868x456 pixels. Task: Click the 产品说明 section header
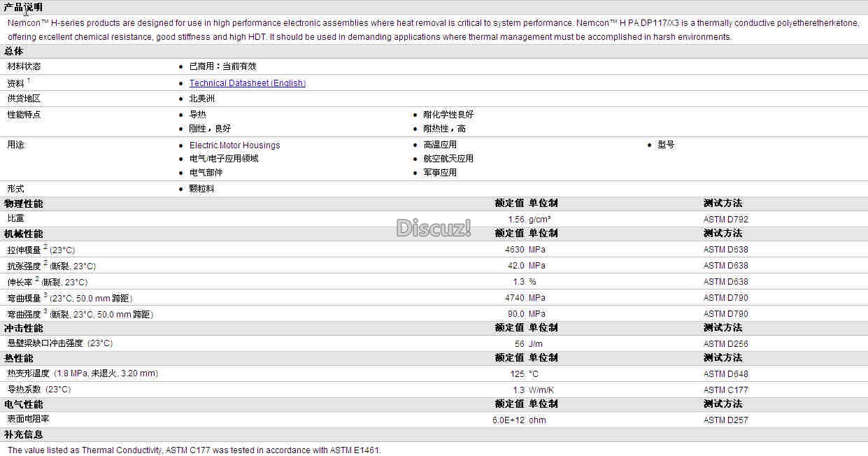[23, 8]
